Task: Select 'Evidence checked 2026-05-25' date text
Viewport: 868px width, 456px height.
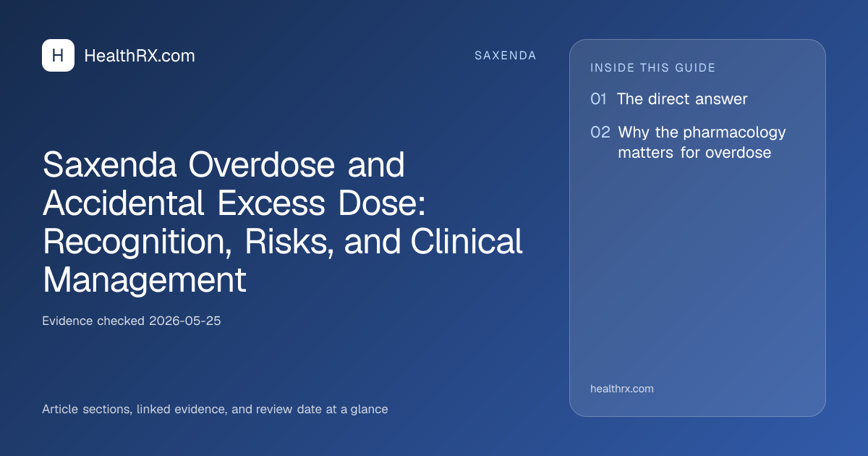Action: [132, 321]
